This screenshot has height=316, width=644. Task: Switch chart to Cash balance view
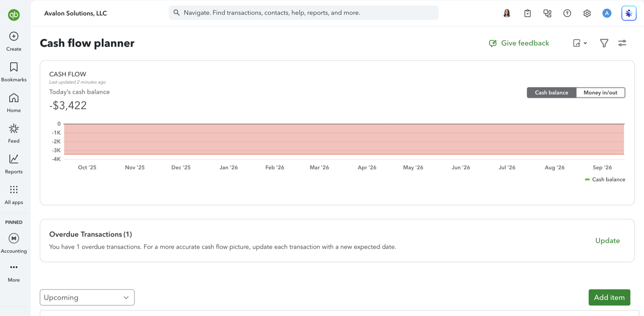coord(551,92)
